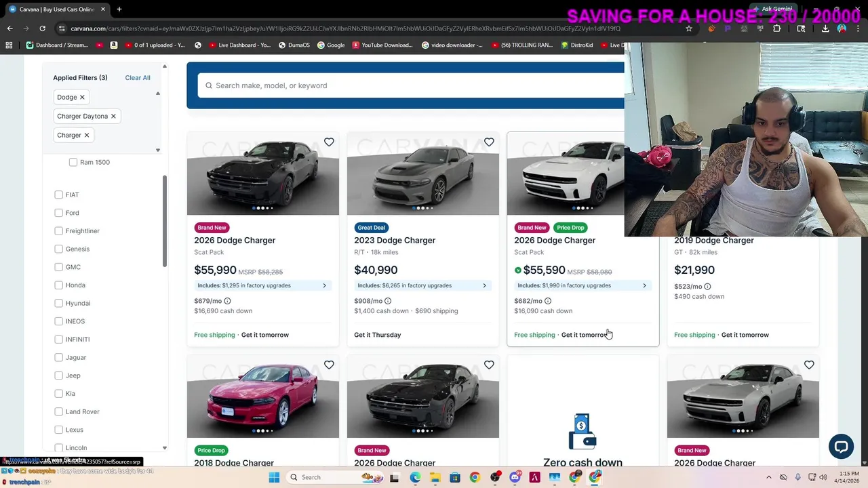Save the red 2018 Dodge Charger heart

point(329,365)
